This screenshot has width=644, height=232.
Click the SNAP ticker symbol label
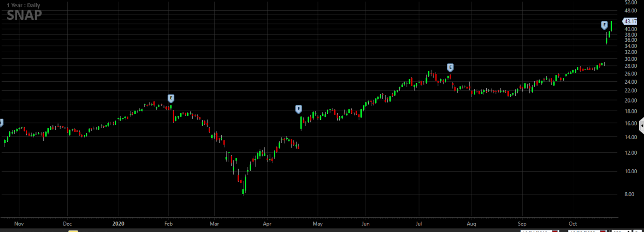[24, 15]
